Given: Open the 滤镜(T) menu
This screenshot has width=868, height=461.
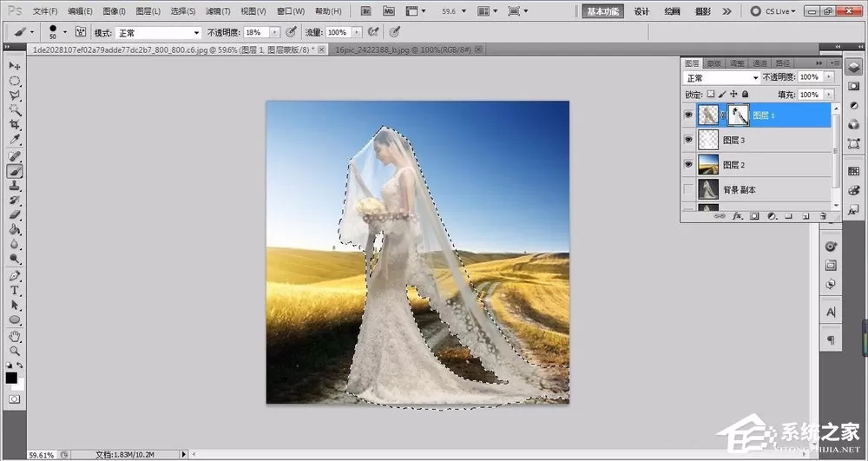Looking at the screenshot, I should [218, 11].
